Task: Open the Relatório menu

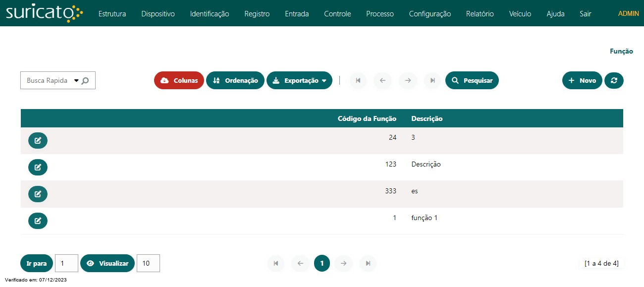Action: click(480, 14)
